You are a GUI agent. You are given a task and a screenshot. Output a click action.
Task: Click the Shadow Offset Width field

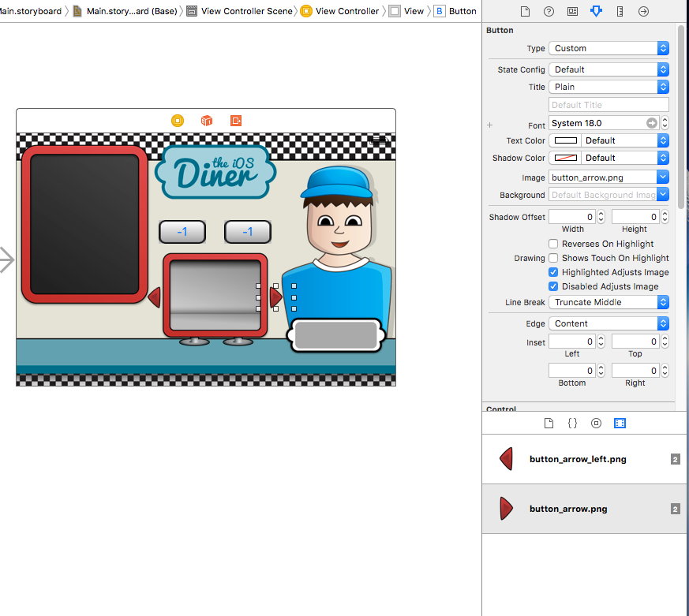tap(572, 217)
